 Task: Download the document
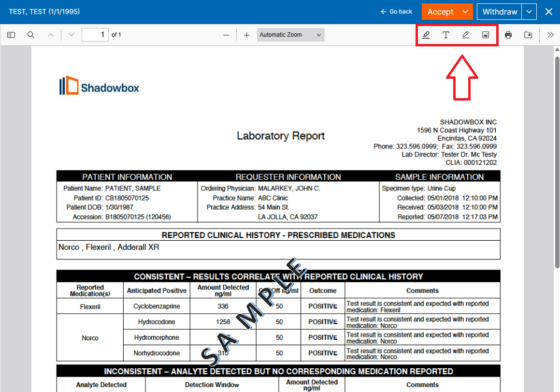pos(528,35)
